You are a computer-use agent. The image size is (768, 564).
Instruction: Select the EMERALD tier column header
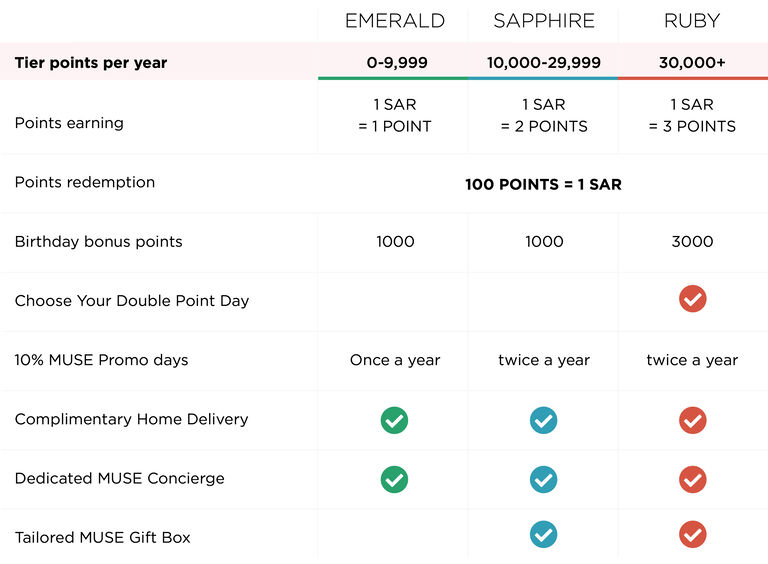[395, 21]
